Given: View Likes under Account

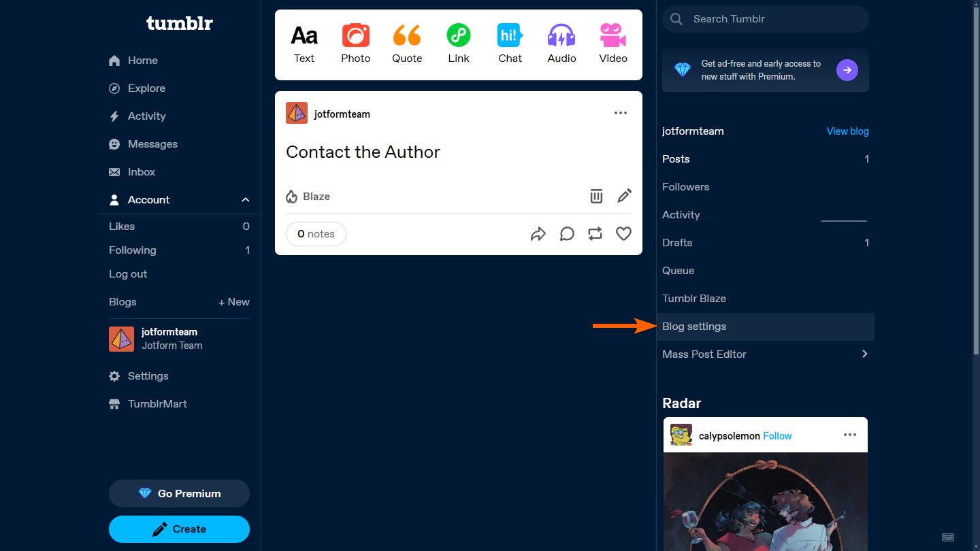Looking at the screenshot, I should pyautogui.click(x=180, y=227).
